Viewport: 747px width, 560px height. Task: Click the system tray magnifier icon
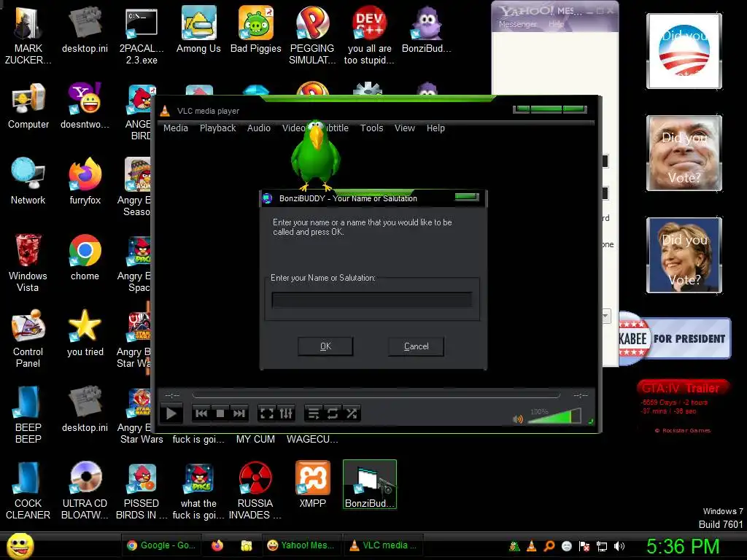pos(549,547)
